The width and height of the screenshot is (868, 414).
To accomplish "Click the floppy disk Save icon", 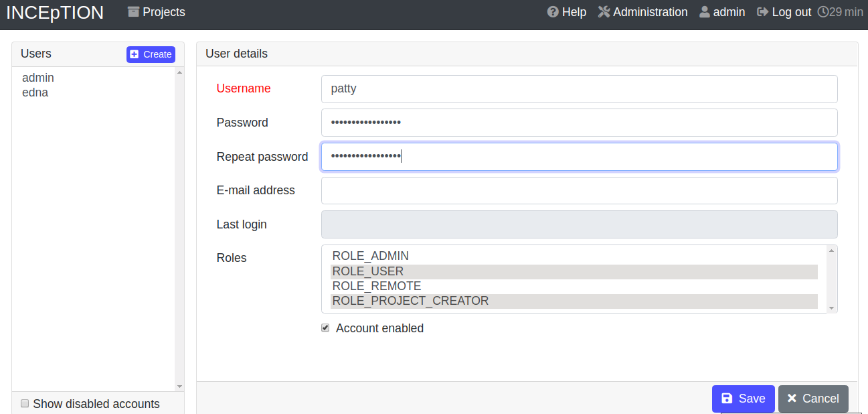I will [x=727, y=399].
